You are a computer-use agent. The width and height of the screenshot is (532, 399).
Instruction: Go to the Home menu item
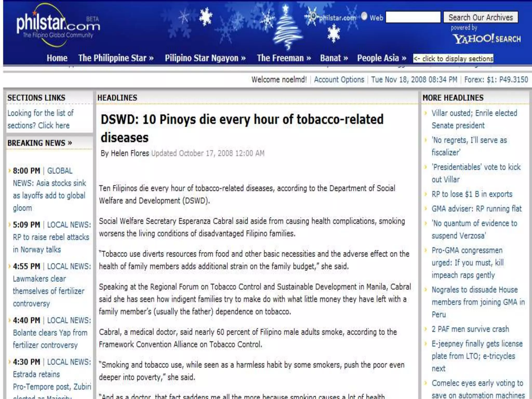point(57,58)
